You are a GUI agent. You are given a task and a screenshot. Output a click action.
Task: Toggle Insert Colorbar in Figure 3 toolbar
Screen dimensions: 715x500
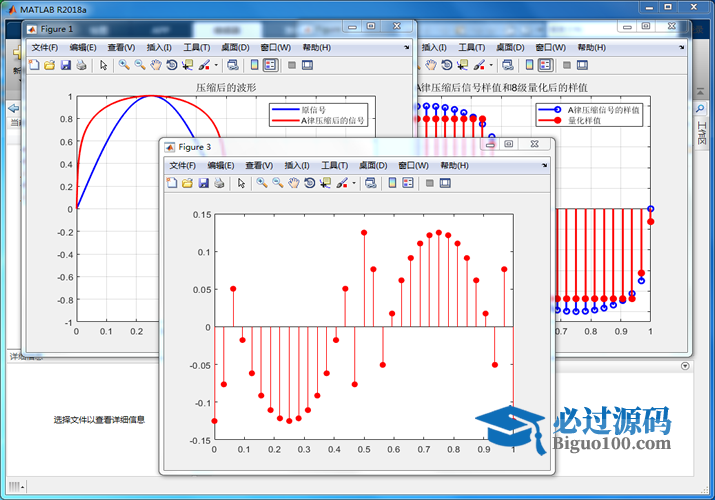pyautogui.click(x=392, y=183)
